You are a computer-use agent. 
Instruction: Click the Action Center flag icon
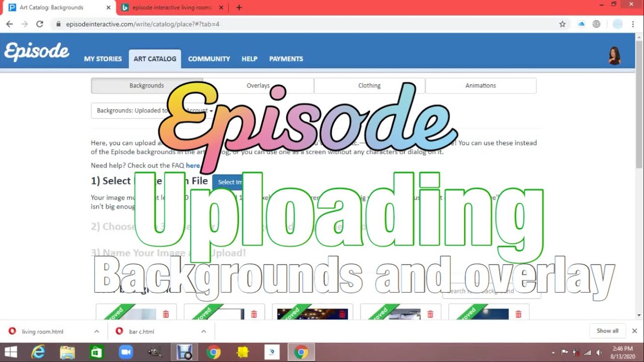pyautogui.click(x=565, y=352)
